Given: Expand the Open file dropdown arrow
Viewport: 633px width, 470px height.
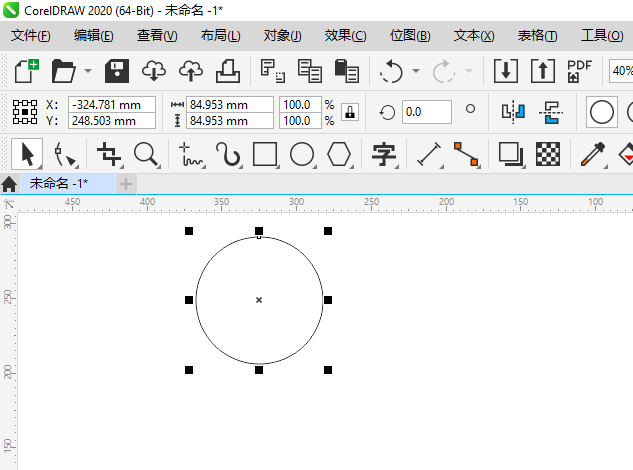Looking at the screenshot, I should tap(88, 71).
